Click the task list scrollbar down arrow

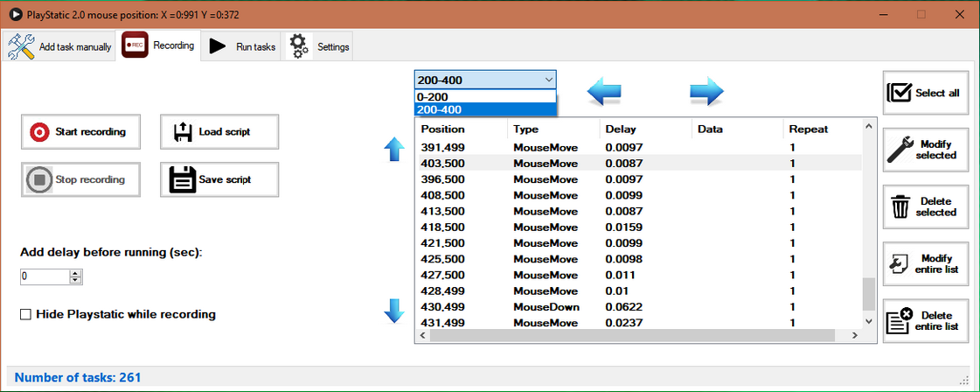(868, 321)
